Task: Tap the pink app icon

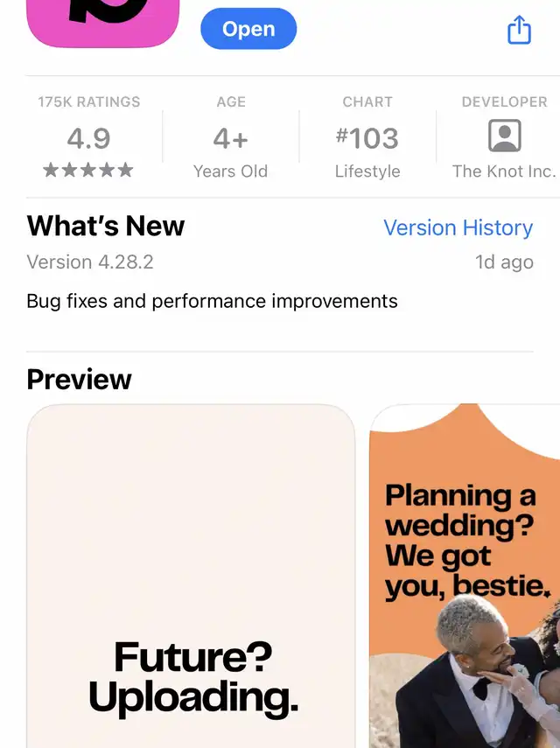Action: [103, 24]
